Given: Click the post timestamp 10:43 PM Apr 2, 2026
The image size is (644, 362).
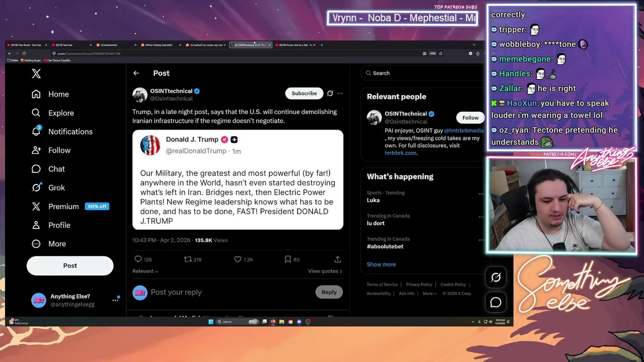Looking at the screenshot, I should (162, 240).
